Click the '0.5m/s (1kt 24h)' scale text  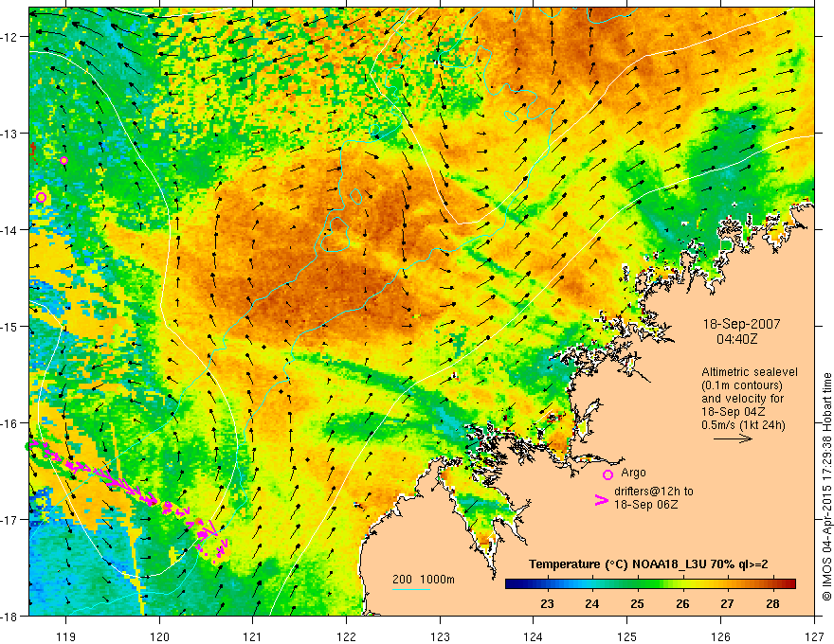(744, 424)
